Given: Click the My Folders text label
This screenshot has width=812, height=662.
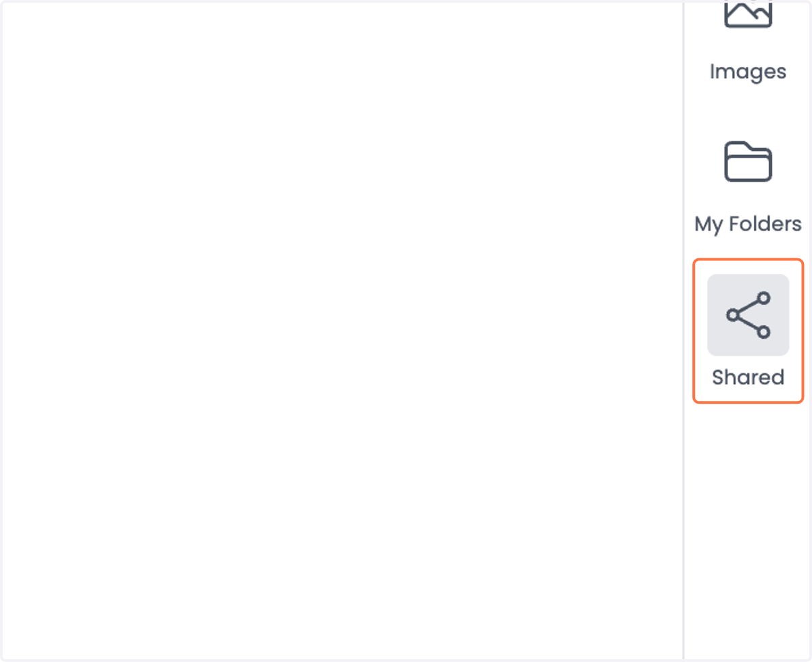Looking at the screenshot, I should (748, 224).
